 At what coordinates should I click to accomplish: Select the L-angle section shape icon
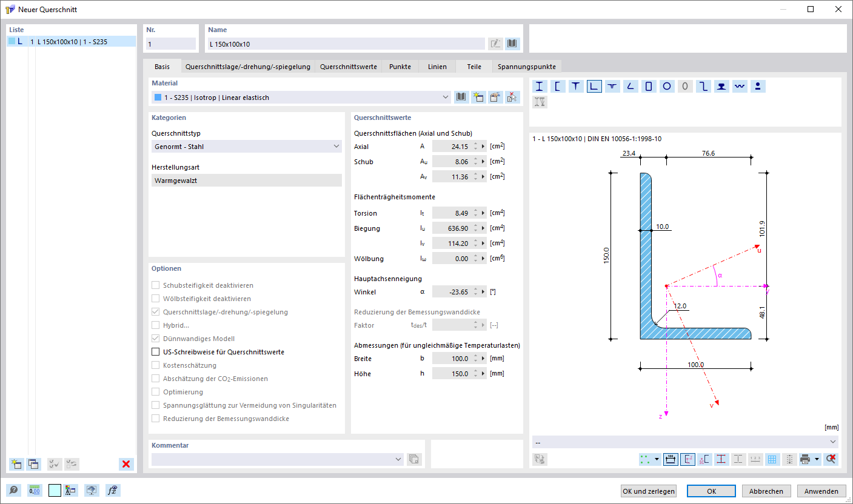click(x=594, y=86)
